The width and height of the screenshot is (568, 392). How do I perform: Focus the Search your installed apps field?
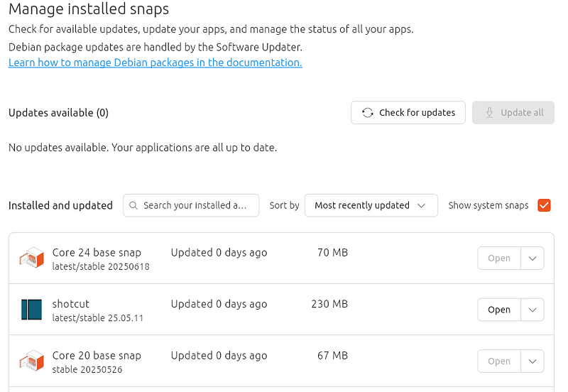pyautogui.click(x=195, y=205)
